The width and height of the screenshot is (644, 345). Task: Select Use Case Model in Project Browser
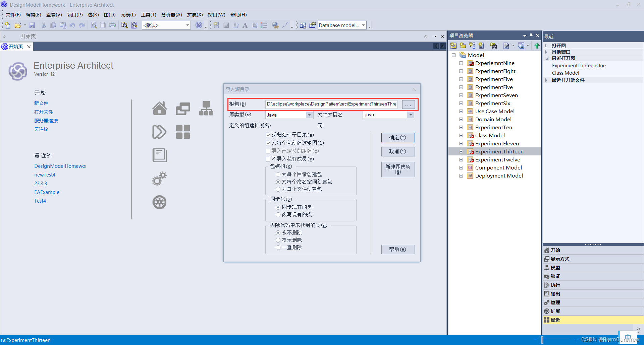pos(495,111)
